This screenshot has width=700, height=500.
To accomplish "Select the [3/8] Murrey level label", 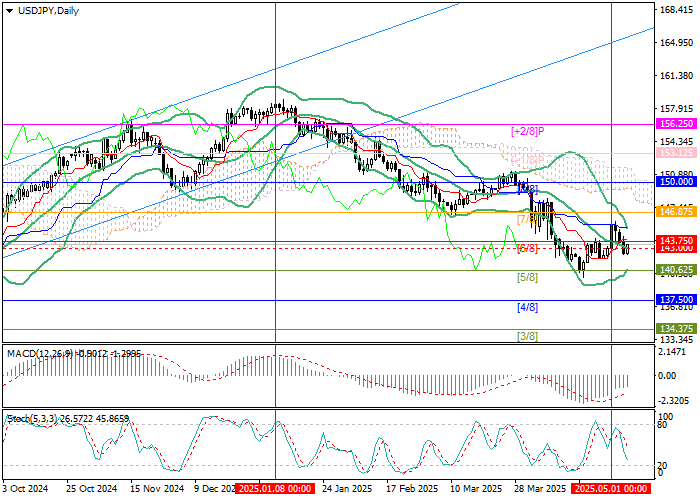I will click(x=527, y=336).
